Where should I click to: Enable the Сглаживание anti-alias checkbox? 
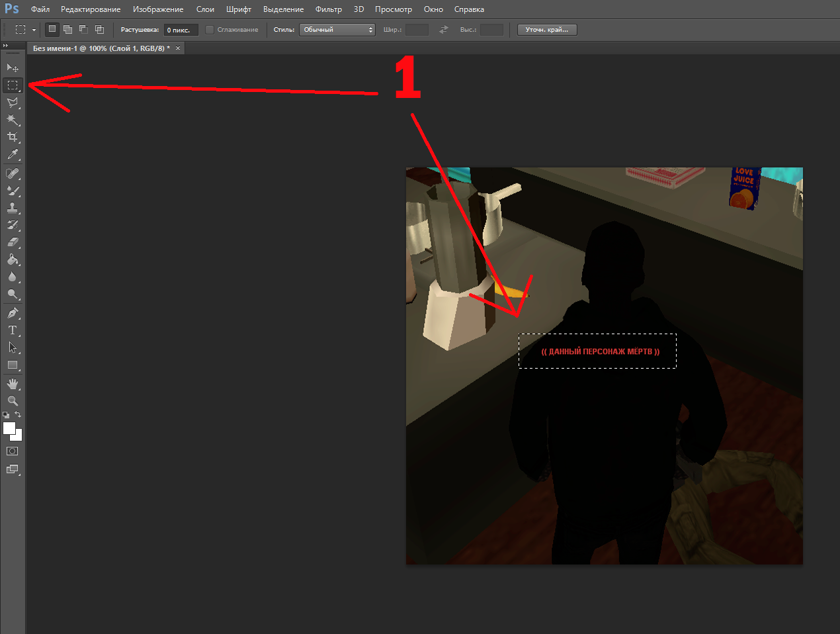pyautogui.click(x=210, y=30)
